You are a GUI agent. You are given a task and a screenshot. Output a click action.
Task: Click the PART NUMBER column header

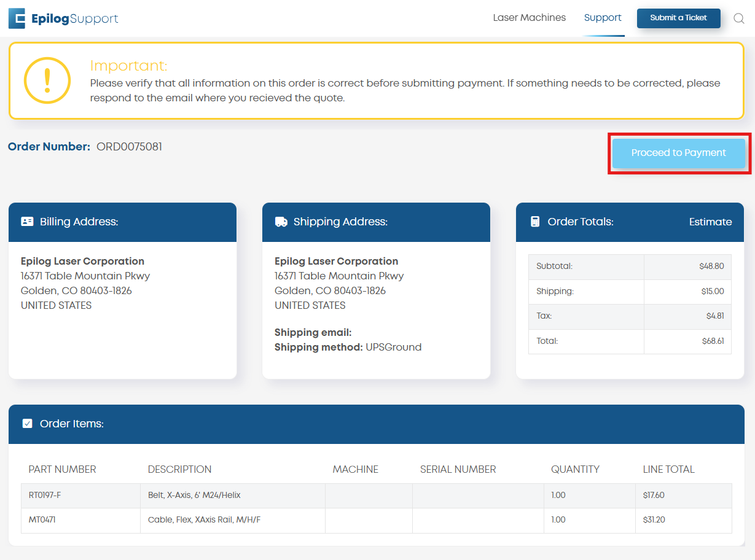[61, 469]
